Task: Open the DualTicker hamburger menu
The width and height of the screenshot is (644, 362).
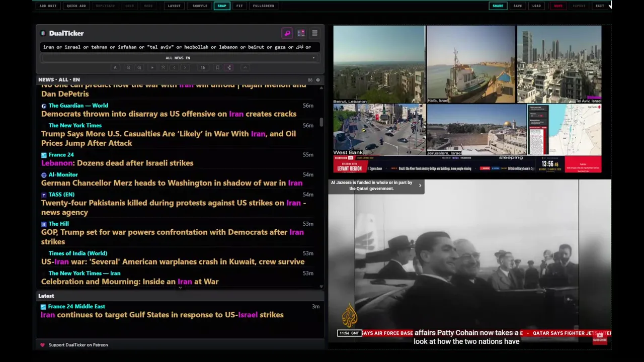Action: pos(315,33)
